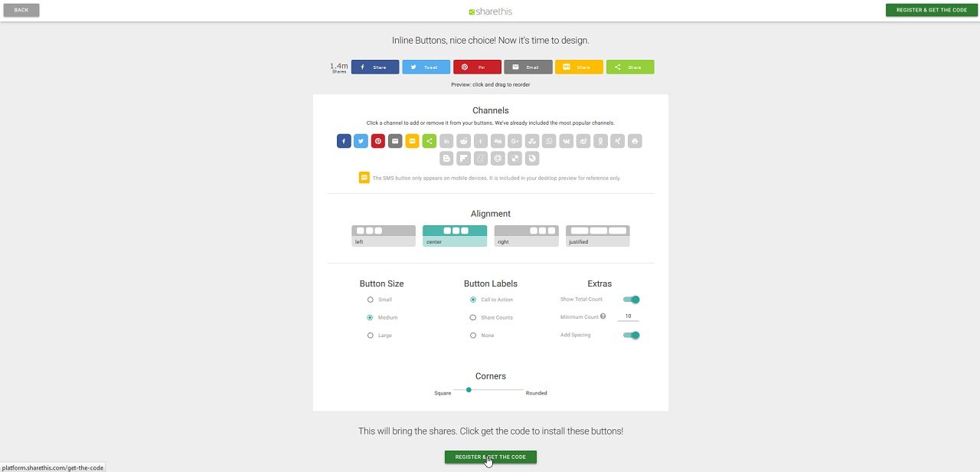Set alignment to justified
This screenshot has width=980, height=472.
click(x=597, y=235)
